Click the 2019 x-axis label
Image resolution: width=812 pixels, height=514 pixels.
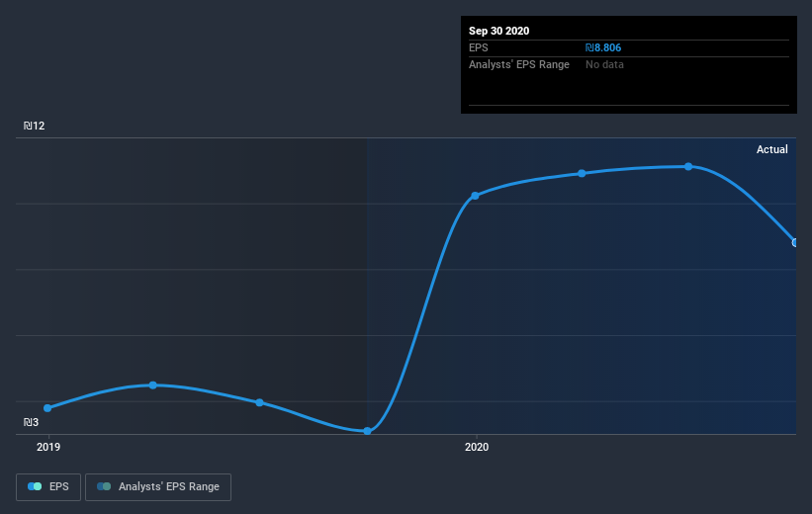(x=48, y=447)
